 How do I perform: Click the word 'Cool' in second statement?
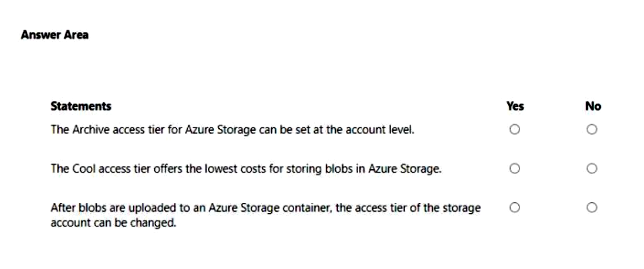pos(84,169)
